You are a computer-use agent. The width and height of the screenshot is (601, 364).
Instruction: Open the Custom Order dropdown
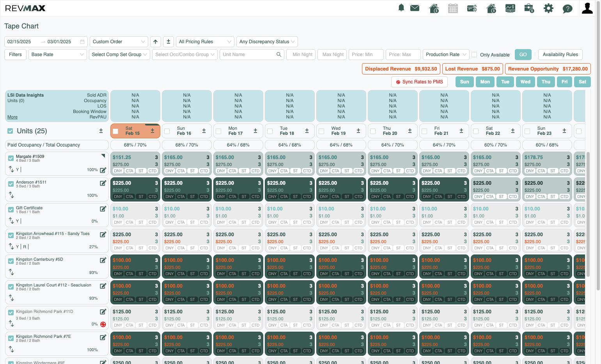click(x=119, y=42)
